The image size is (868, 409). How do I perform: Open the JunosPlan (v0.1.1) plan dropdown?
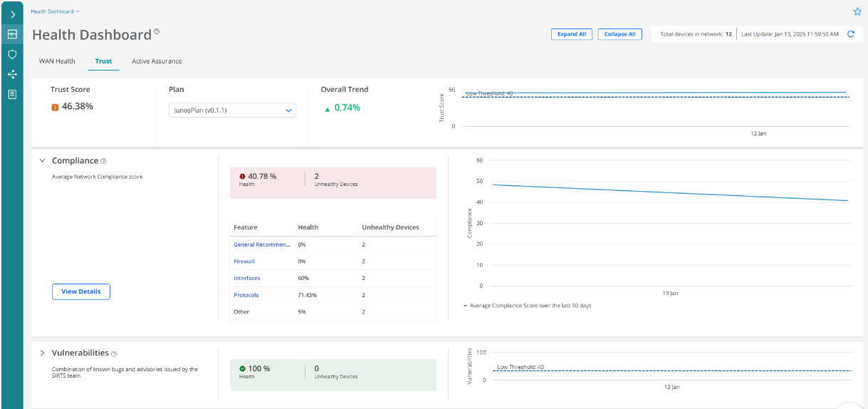click(x=232, y=110)
